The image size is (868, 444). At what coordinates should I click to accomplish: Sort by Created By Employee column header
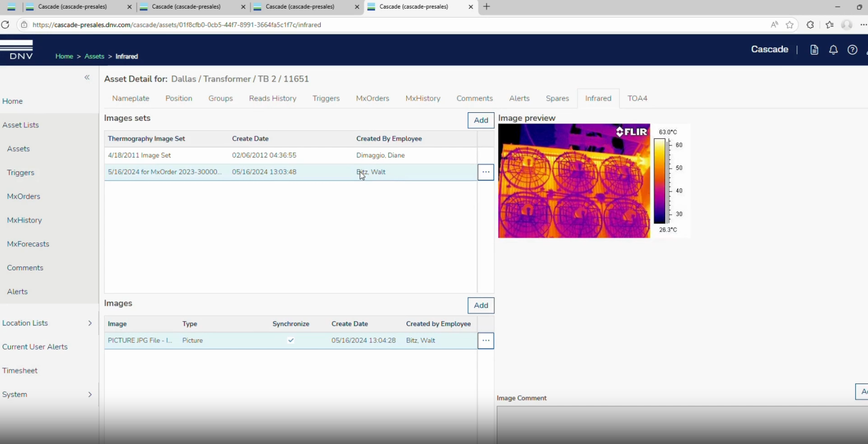389,138
